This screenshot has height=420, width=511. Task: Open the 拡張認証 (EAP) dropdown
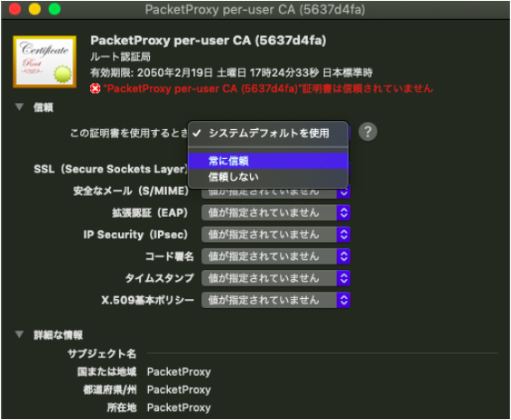(x=275, y=212)
